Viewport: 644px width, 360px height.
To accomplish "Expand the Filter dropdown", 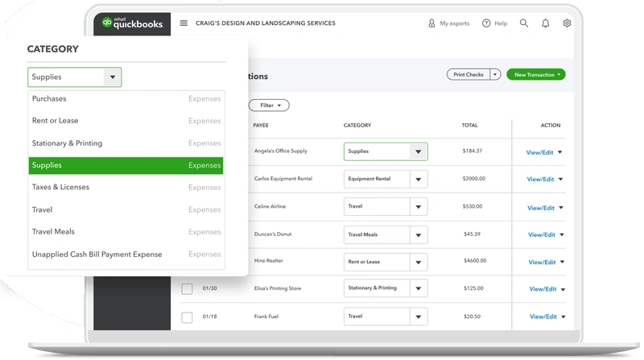I will tap(269, 106).
